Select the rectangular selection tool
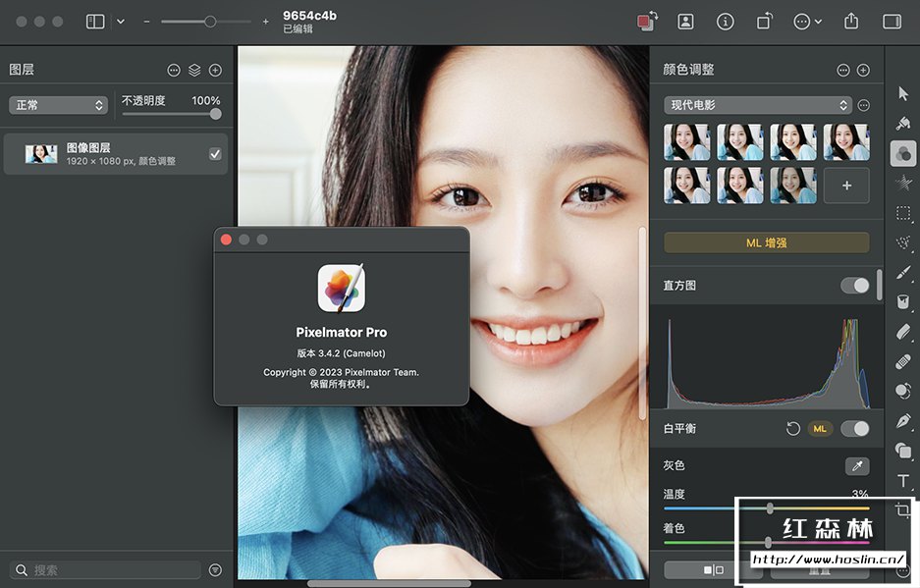This screenshot has height=588, width=920. (x=903, y=212)
